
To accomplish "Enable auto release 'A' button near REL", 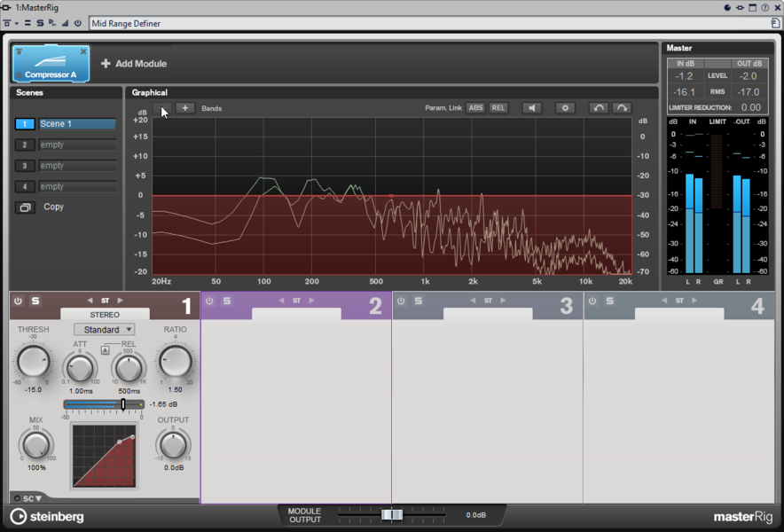I will coord(105,350).
